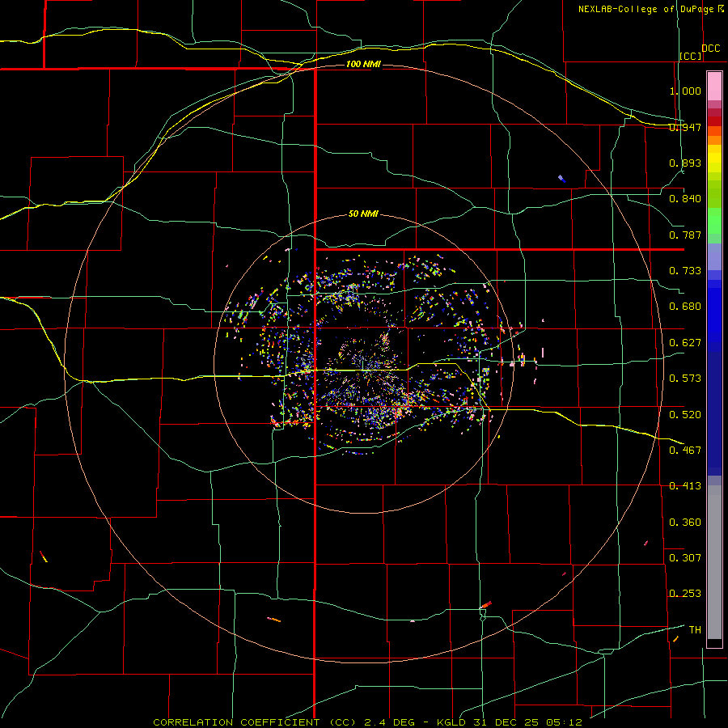Click the 0.947 legend value
This screenshot has height=728, width=728.
[685, 127]
